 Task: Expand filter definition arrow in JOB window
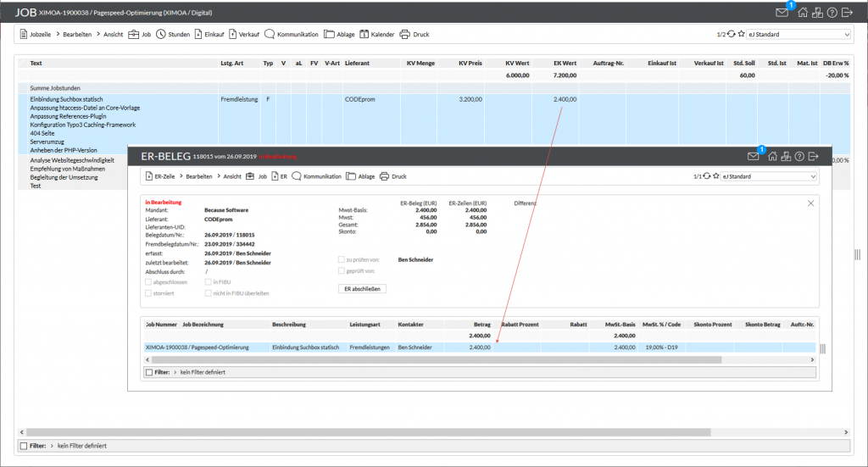click(52, 446)
